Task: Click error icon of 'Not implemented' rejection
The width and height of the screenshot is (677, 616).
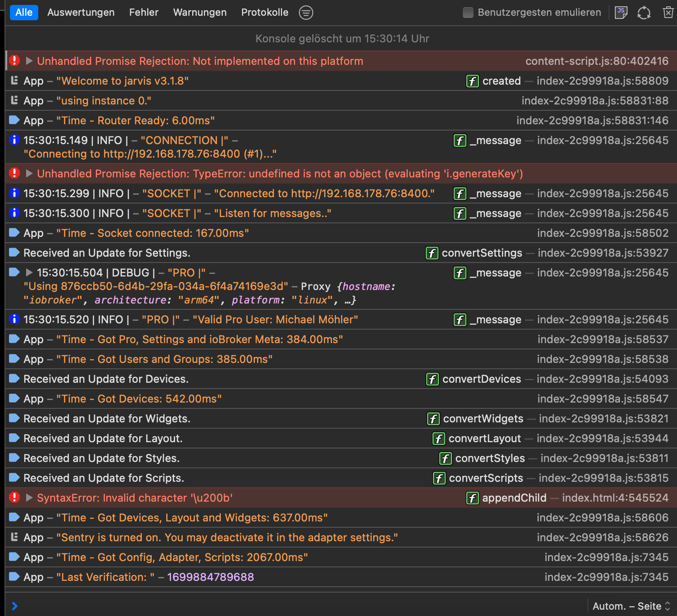Action: click(x=14, y=60)
